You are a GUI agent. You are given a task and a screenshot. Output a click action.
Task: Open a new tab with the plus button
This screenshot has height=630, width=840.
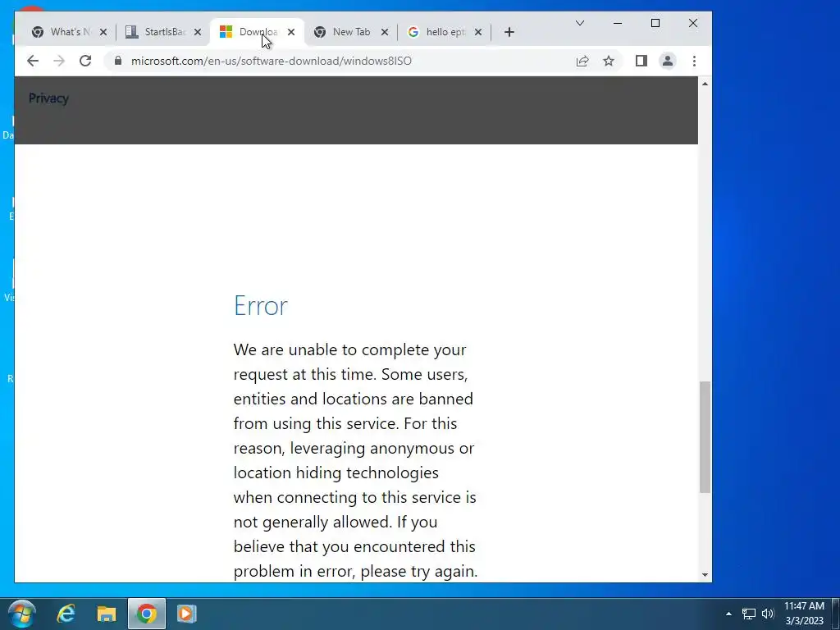click(509, 32)
